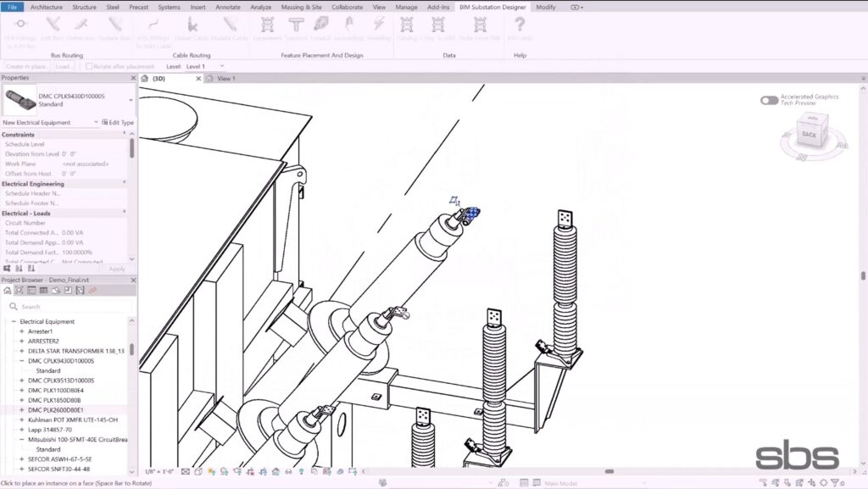The image size is (868, 489).
Task: Click the ViewCube BACK face
Action: (x=808, y=134)
